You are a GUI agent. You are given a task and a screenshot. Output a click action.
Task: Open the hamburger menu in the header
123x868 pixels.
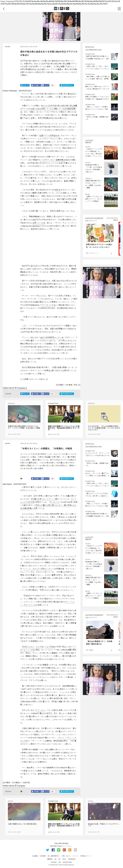(x=119, y=9)
